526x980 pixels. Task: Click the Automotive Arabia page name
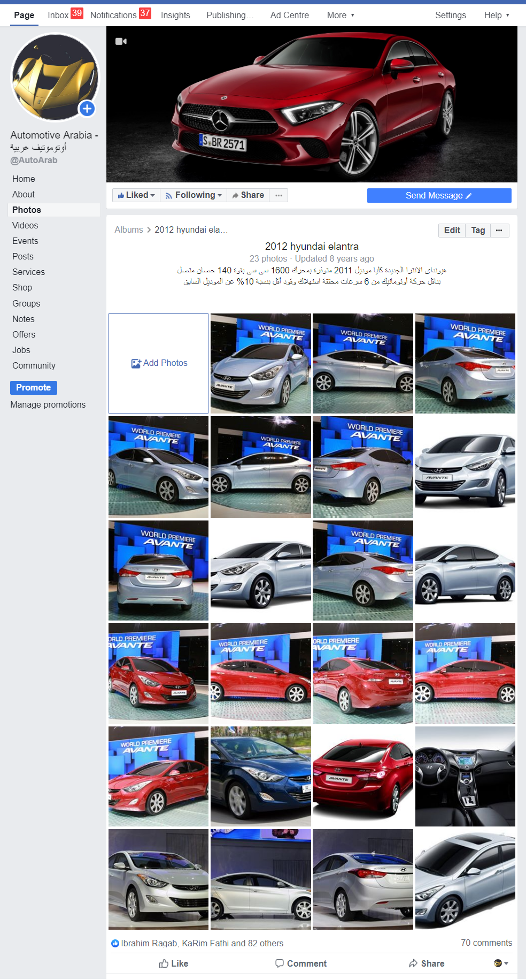54,141
